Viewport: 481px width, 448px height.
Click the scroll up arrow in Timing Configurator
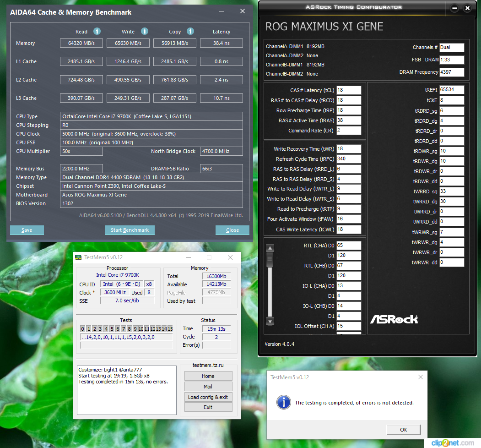[270, 248]
